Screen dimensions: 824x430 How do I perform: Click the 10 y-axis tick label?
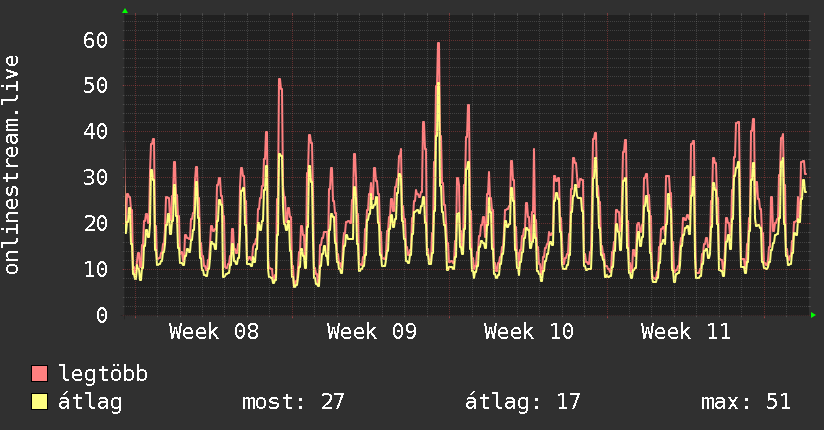[x=96, y=269]
